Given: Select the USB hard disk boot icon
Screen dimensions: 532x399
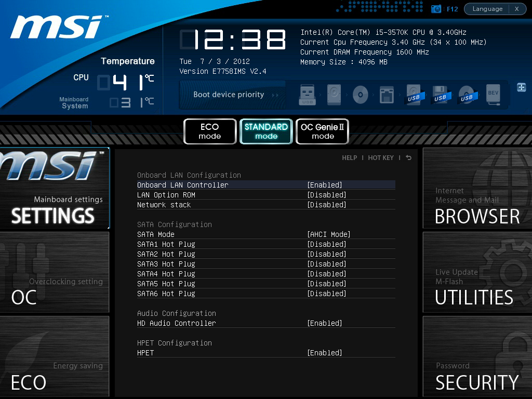Looking at the screenshot, I should (414, 95).
